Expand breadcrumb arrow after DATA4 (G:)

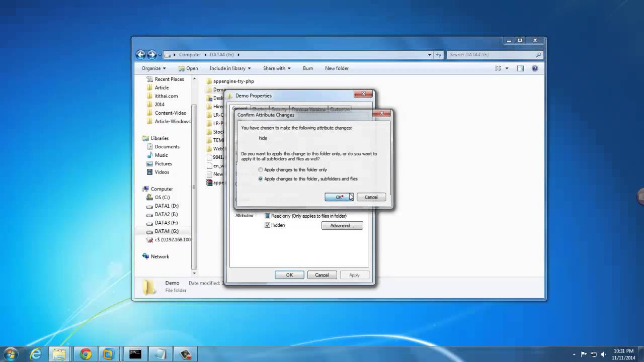[238, 55]
